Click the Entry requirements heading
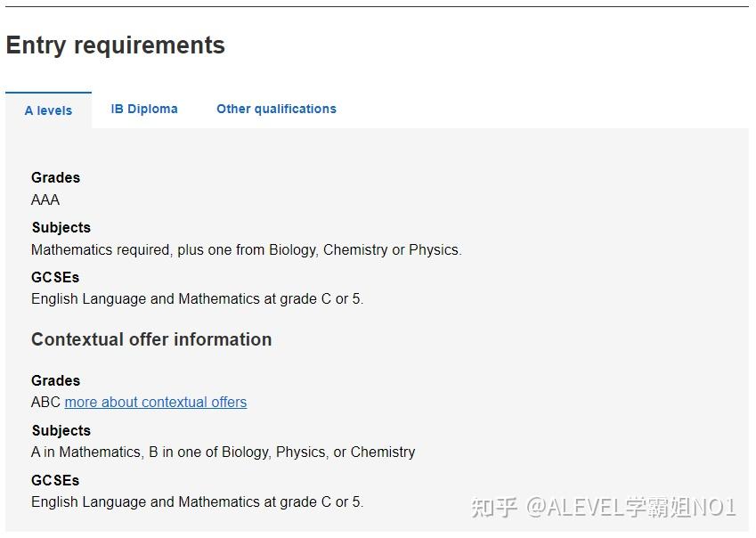Screen dimensions: 756x538 (x=116, y=45)
